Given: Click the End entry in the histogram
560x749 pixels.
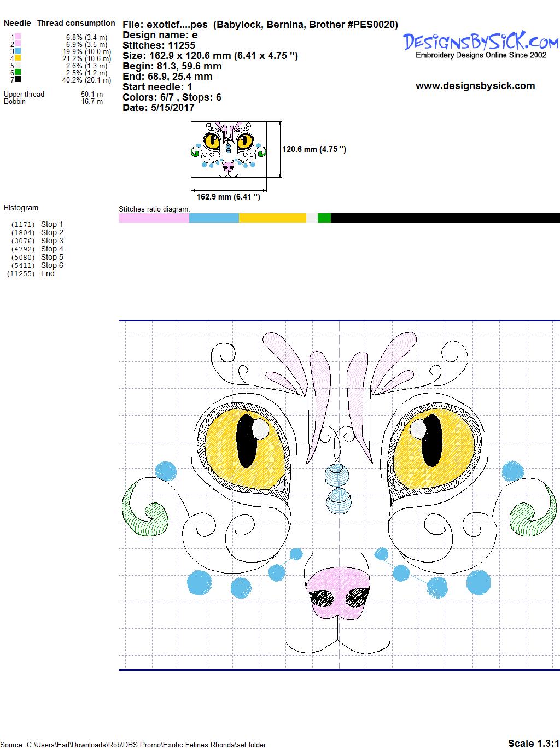Looking at the screenshot, I should point(48,273).
